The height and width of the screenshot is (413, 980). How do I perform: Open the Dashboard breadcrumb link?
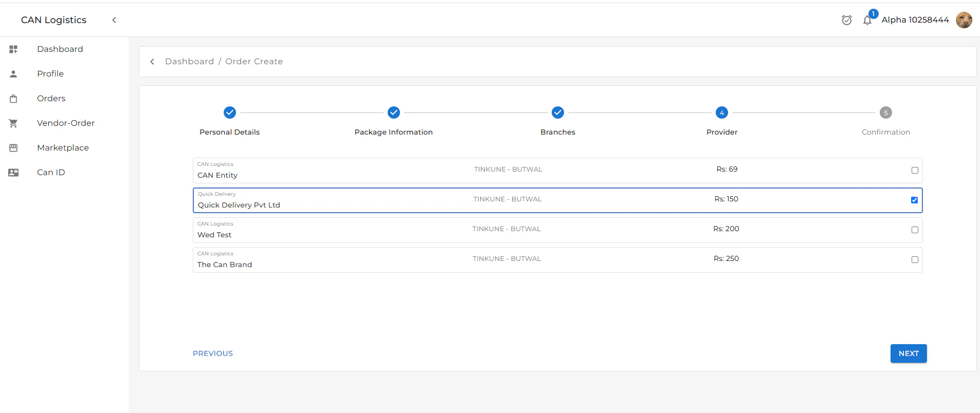coord(189,62)
